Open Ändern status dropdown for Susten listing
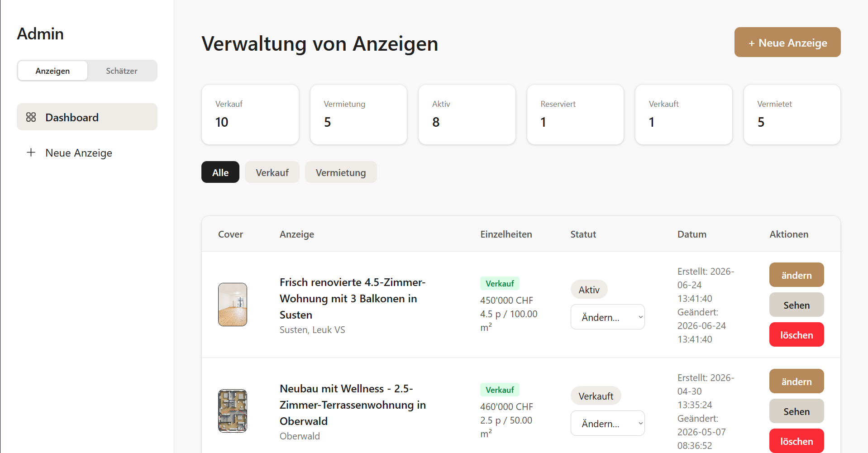Screen dimensions: 868x453 607,317
